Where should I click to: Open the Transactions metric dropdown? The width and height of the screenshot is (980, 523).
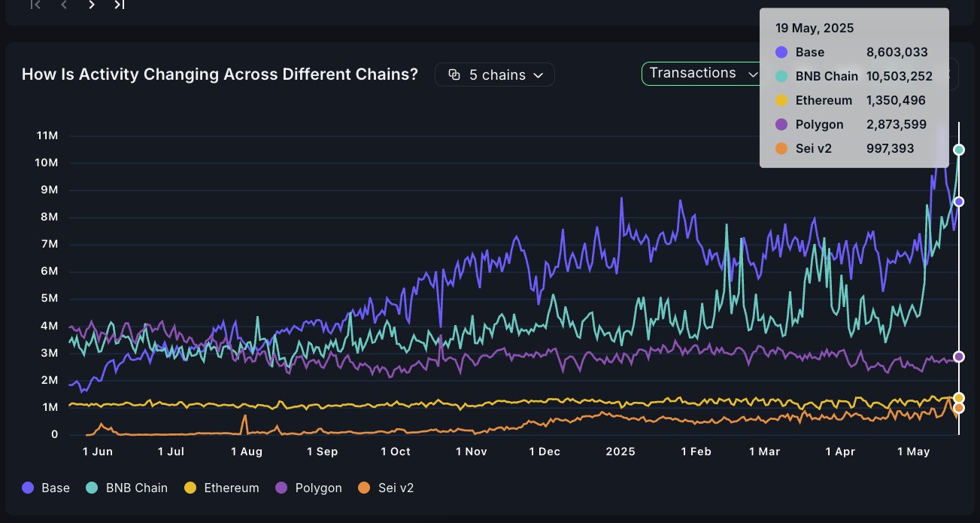tap(703, 73)
